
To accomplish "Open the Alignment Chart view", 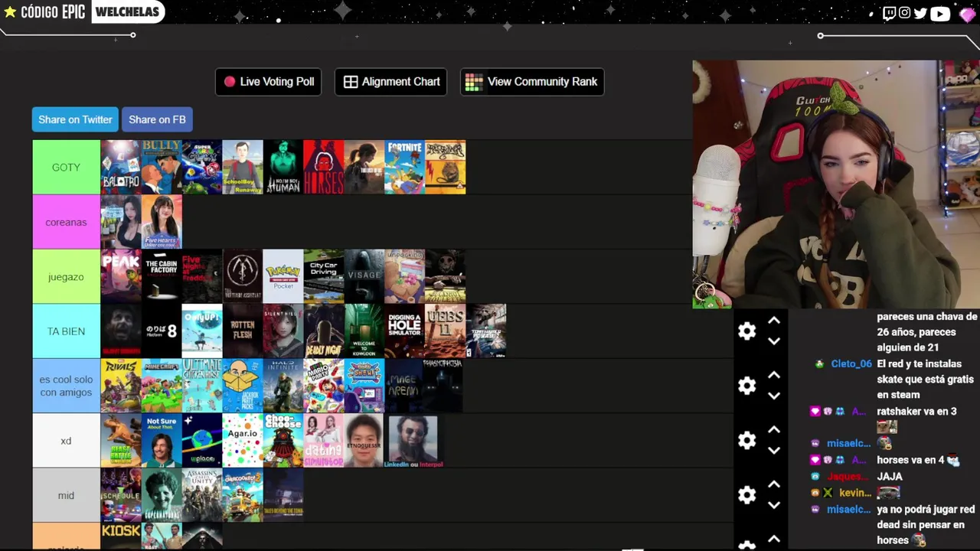I will pos(391,82).
